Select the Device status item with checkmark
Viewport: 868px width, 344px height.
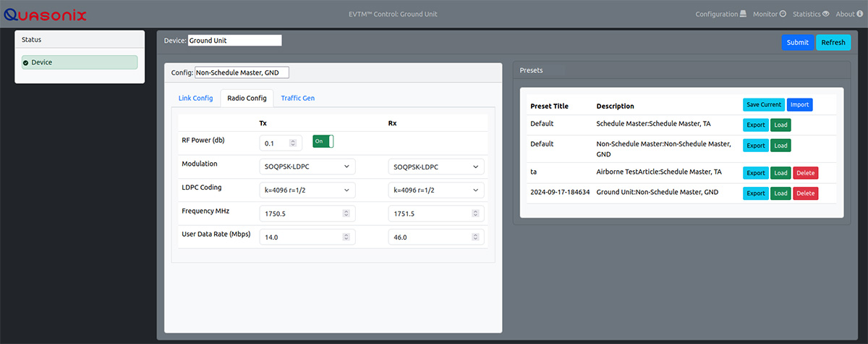[80, 62]
